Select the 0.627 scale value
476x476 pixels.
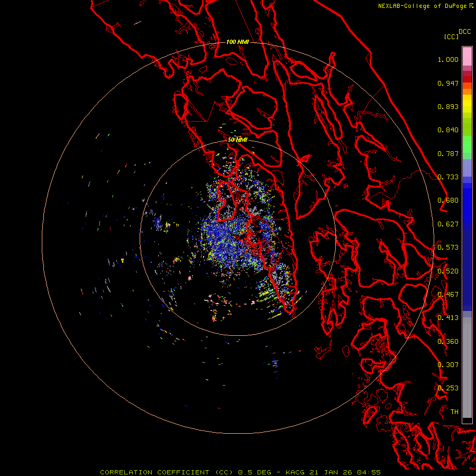[448, 224]
